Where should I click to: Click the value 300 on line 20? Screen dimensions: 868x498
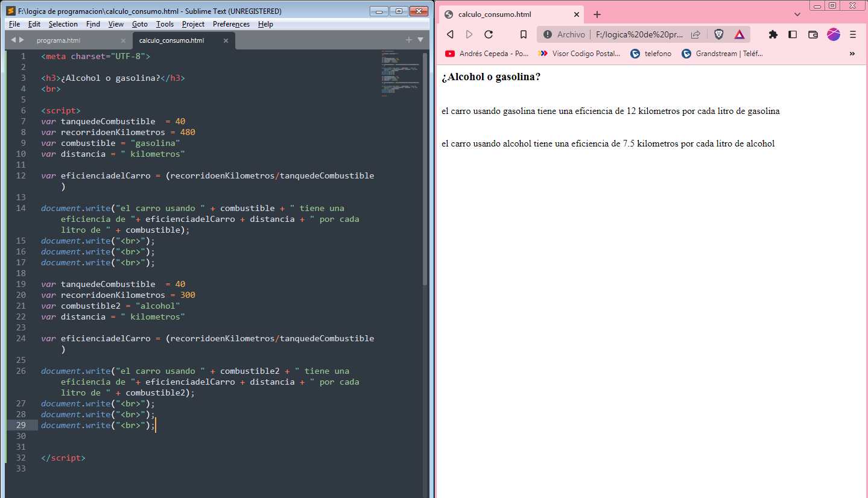(188, 295)
